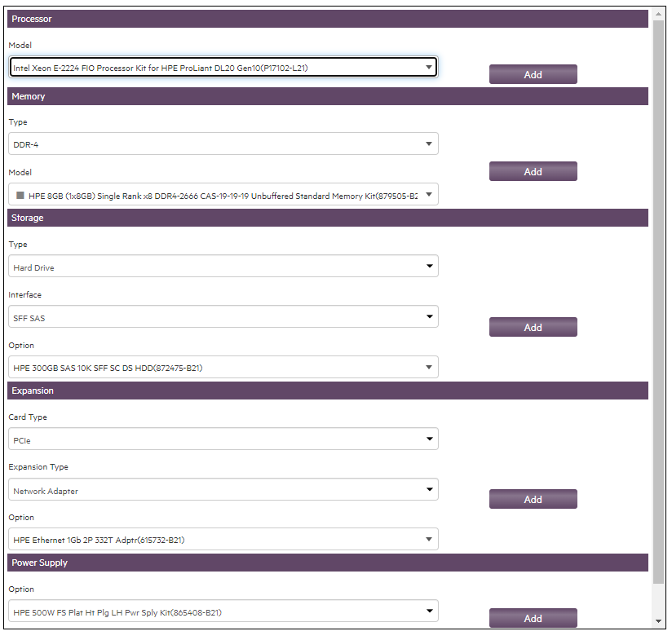The width and height of the screenshot is (672, 640).
Task: Click the Power Supply section header
Action: [328, 563]
